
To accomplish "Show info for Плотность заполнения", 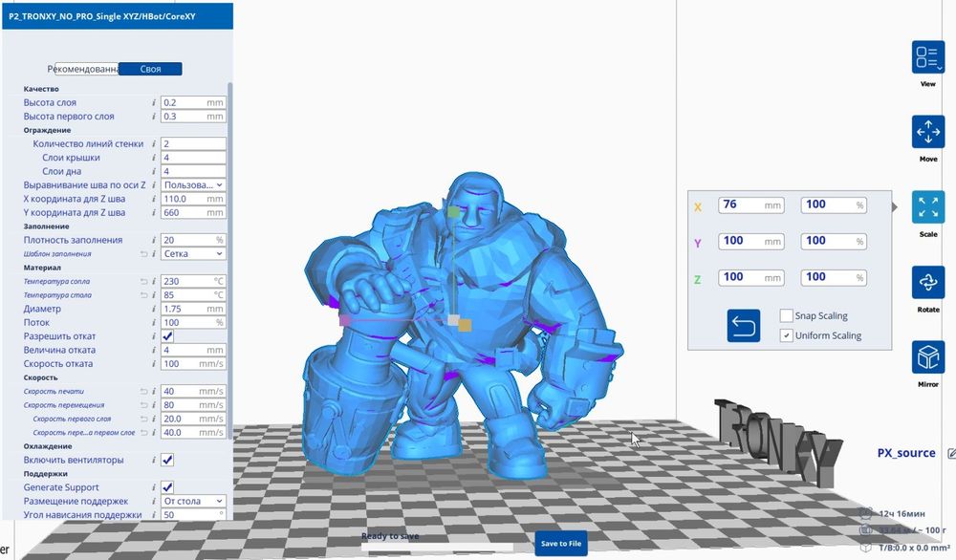I will point(154,240).
